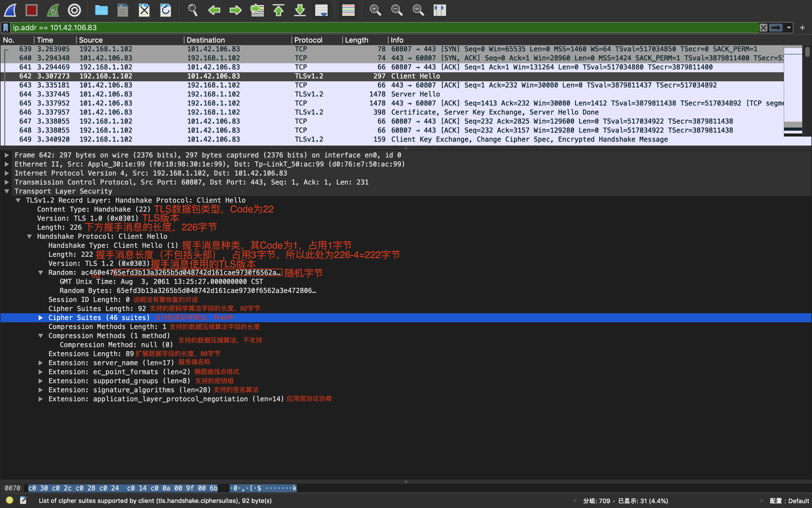
Task: Expand Ethernet II tree node
Action: tap(7, 164)
